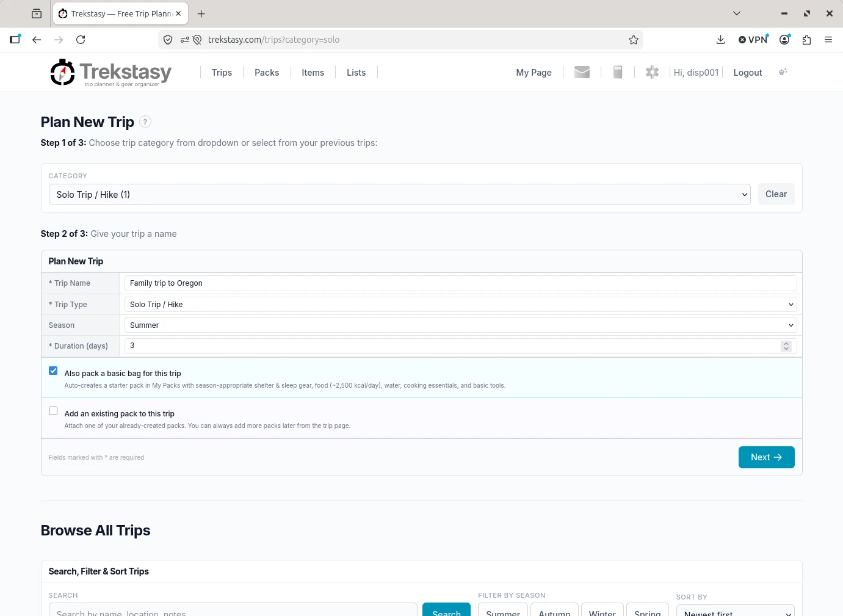
Task: Toggle 'Also pack a basic bag' checkbox
Action: 53,371
